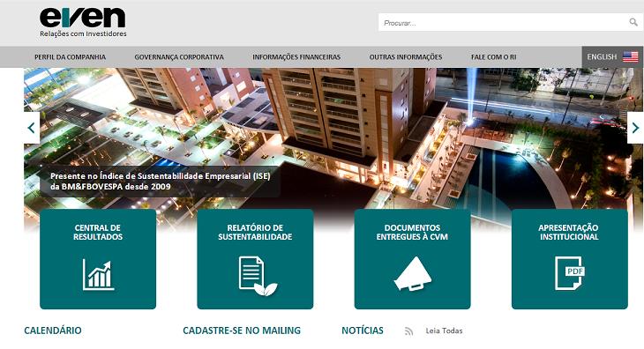Open the Leia Todas news link
The width and height of the screenshot is (644, 349).
(x=444, y=330)
